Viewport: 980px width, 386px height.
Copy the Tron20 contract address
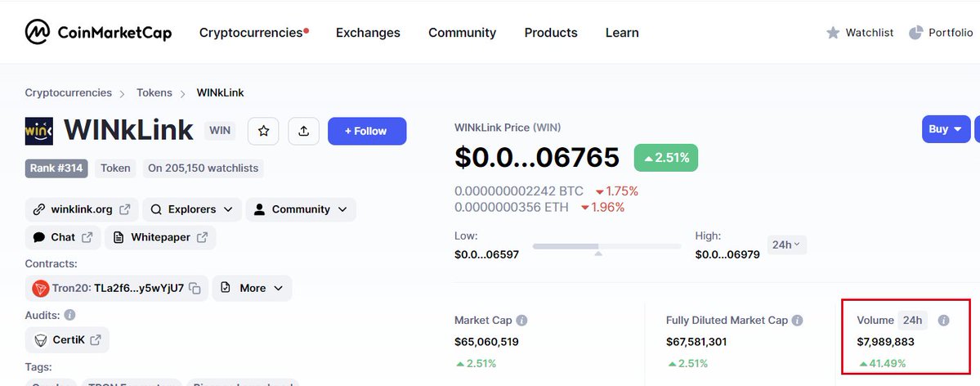coord(195,289)
